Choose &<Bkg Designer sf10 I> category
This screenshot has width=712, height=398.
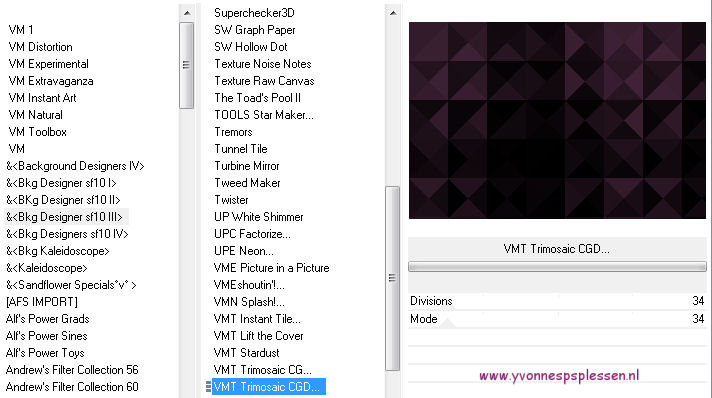(61, 183)
